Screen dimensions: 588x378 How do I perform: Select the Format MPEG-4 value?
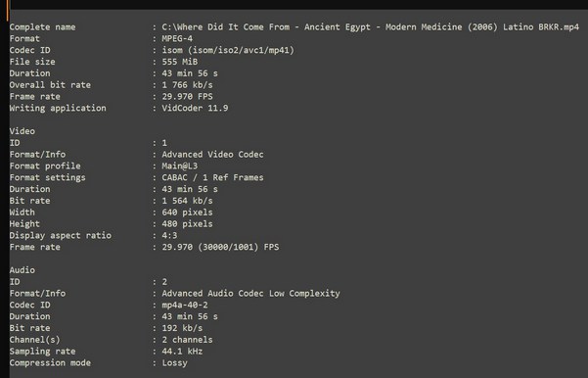pos(177,38)
